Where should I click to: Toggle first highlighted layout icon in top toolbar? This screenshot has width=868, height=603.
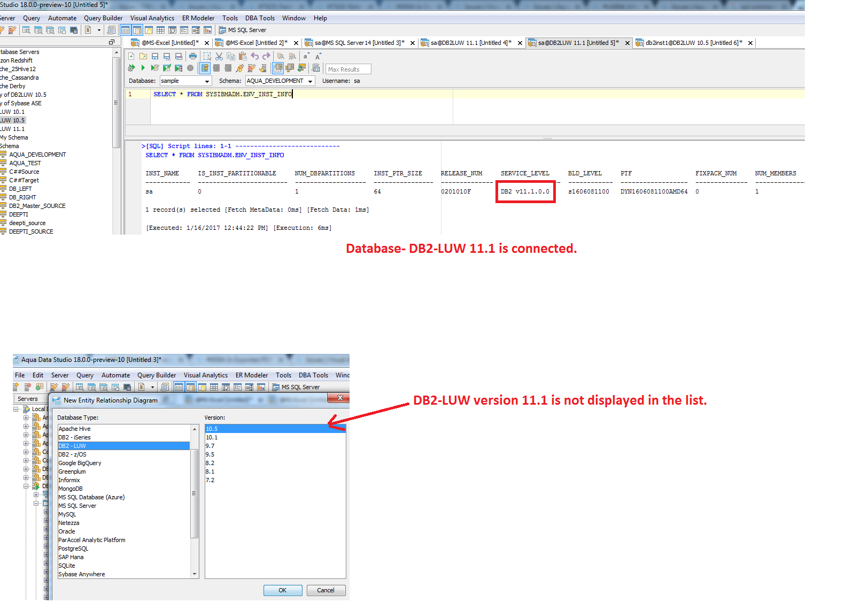point(126,30)
